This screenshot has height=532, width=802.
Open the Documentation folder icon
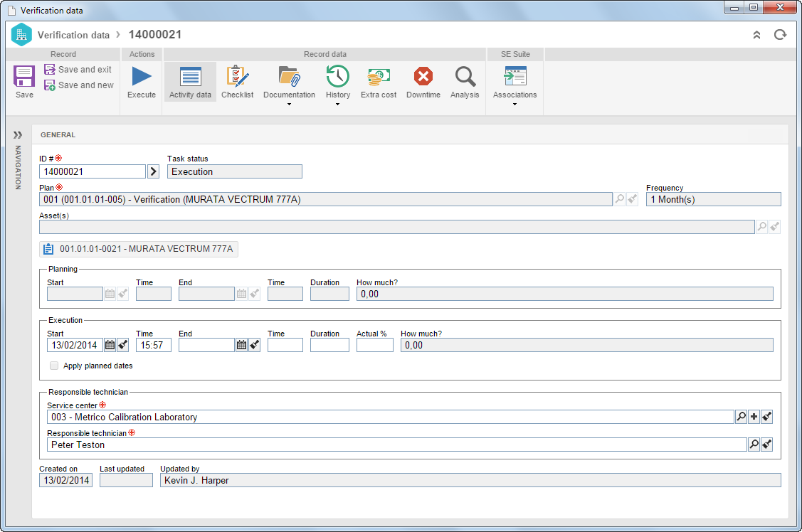point(289,77)
